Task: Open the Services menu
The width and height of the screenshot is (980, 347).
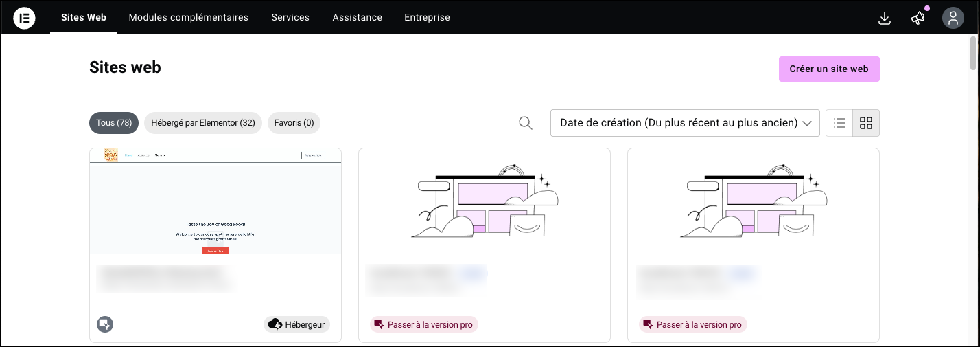Action: [290, 17]
